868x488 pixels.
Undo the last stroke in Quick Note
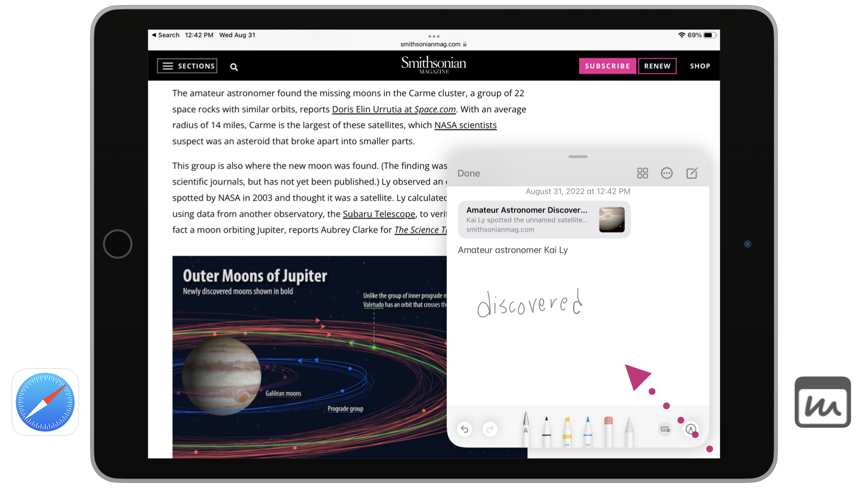465,429
